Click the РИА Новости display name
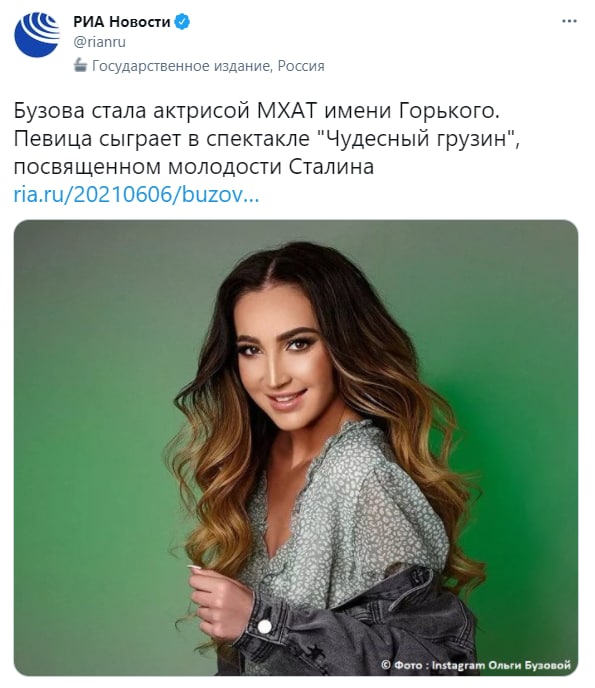Image resolution: width=595 pixels, height=688 pixels. pos(122,22)
